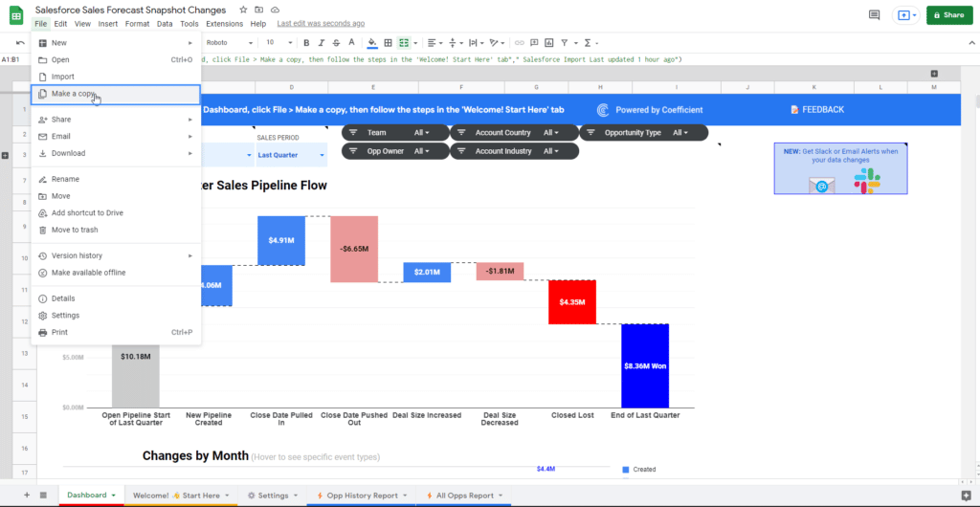Screen dimensions: 980x507
Task: Open the font size 10 dropdown
Action: [x=278, y=43]
